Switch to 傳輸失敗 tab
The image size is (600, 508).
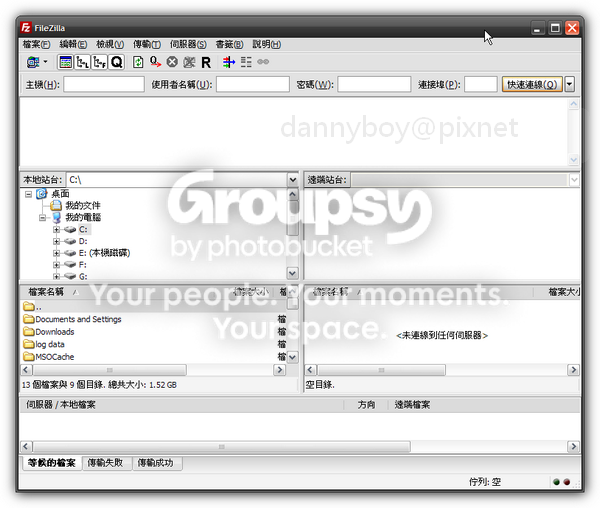(105, 463)
